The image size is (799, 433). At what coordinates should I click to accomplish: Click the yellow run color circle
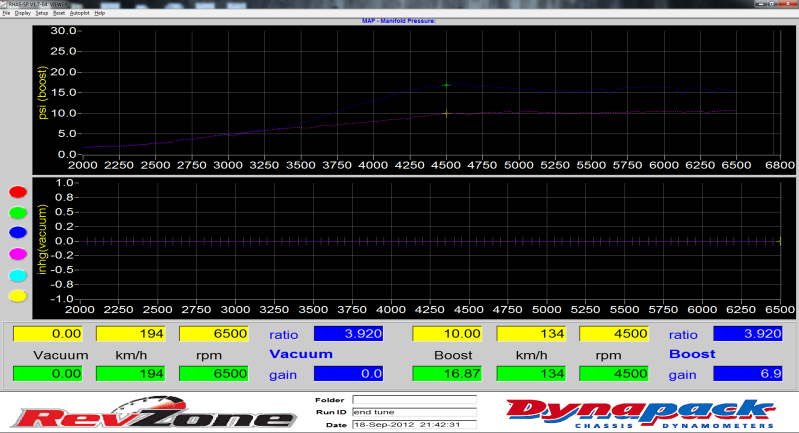[17, 296]
